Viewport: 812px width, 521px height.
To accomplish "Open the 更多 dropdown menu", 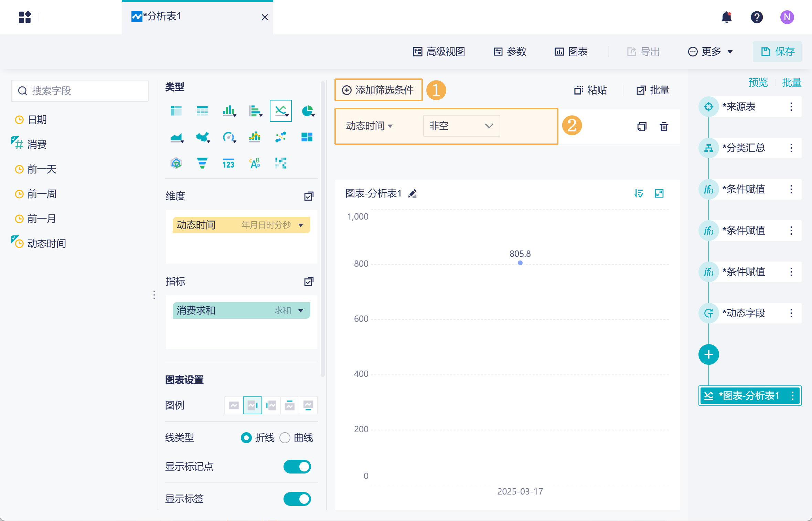I will tap(710, 52).
